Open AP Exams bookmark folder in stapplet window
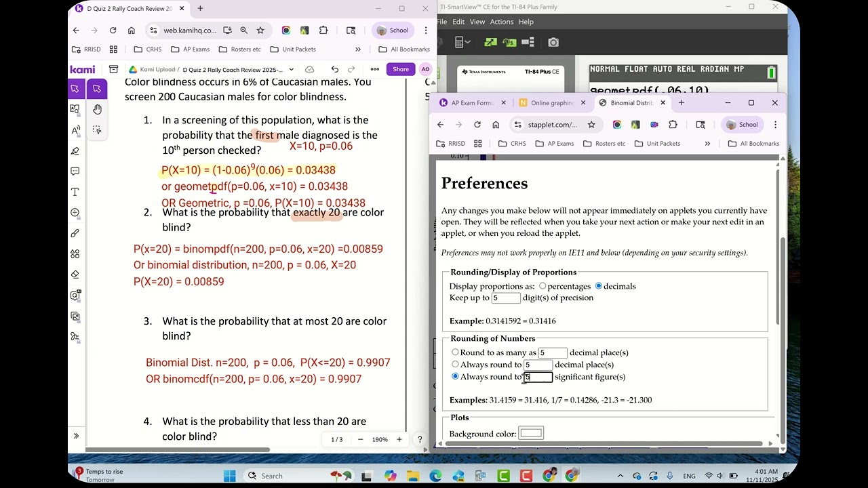This screenshot has width=868, height=488. 555,144
